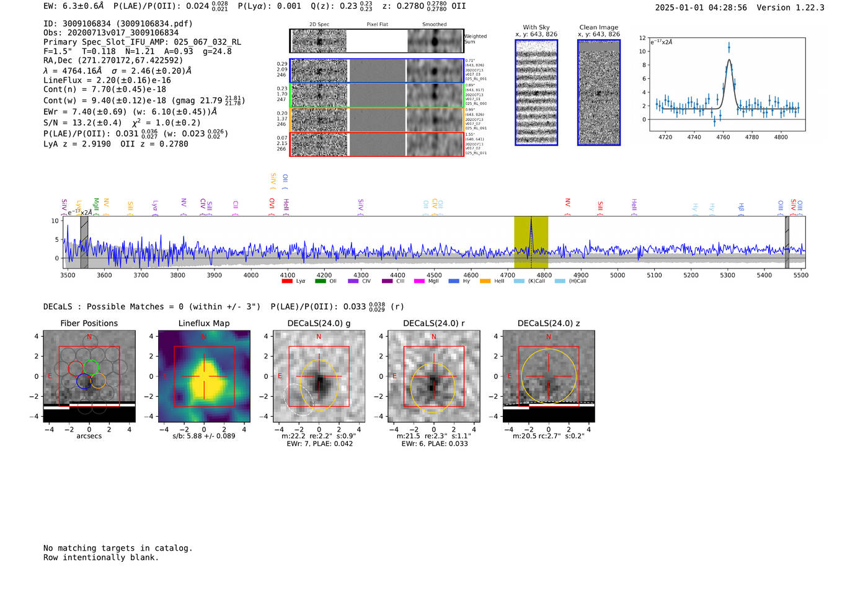Open the Lineflux Map image
The height and width of the screenshot is (591, 868).
[x=204, y=376]
